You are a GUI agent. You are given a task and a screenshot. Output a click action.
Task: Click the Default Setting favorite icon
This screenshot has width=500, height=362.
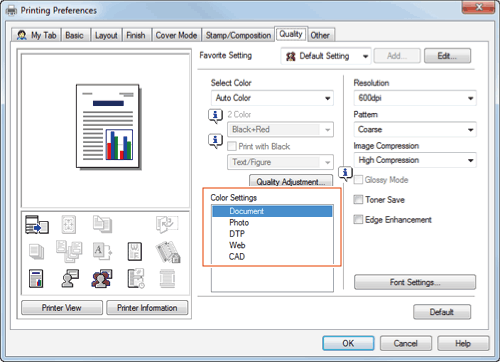(x=291, y=56)
